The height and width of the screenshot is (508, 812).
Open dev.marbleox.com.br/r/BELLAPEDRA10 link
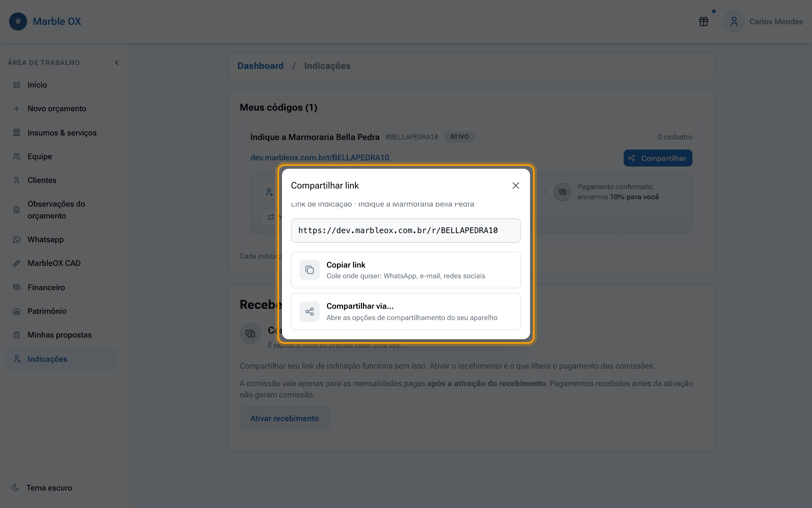319,157
